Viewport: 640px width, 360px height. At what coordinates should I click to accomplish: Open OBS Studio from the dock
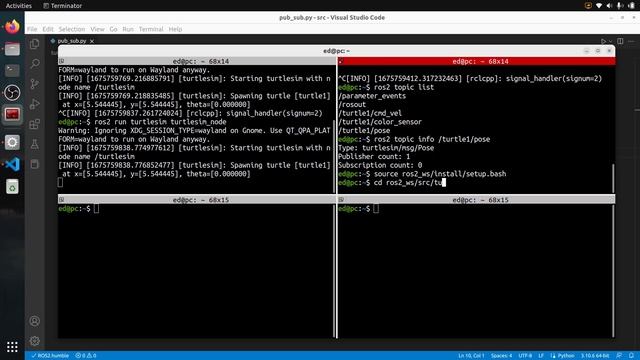click(x=12, y=93)
